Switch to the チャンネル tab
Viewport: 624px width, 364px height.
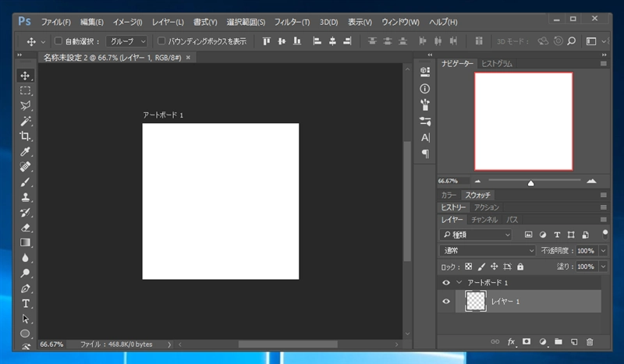tap(484, 220)
